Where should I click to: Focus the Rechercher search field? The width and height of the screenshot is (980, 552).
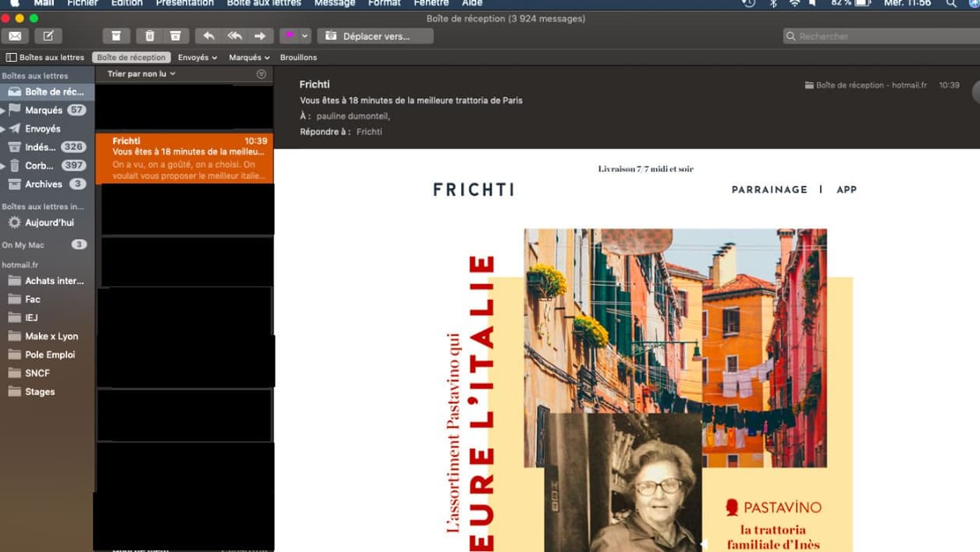[x=881, y=36]
